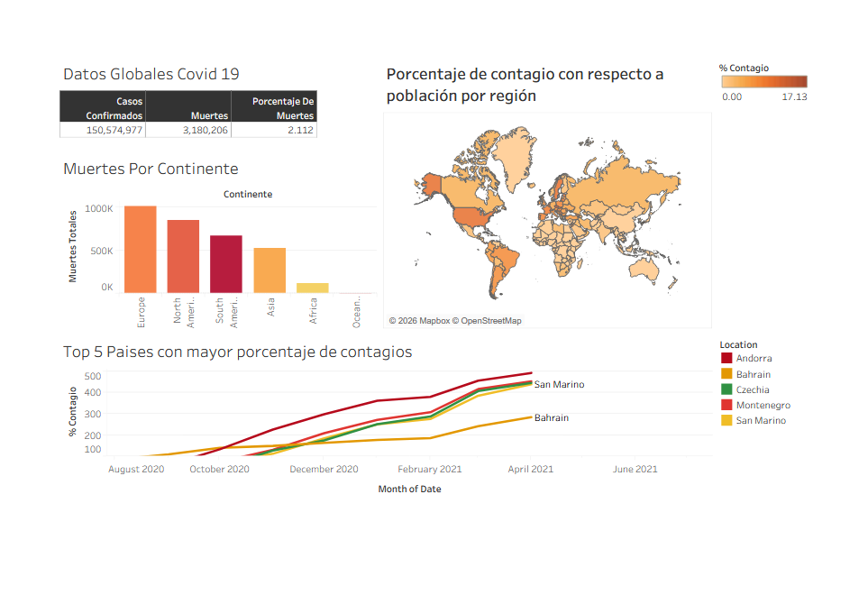Image resolution: width=868 pixels, height=595 pixels.
Task: Click Brazil on the world map
Action: 507,259
